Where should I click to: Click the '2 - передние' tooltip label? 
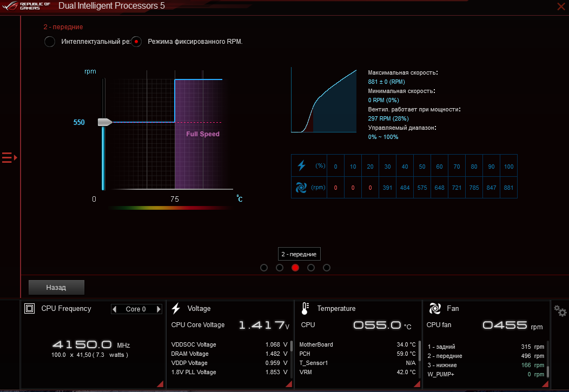pyautogui.click(x=299, y=254)
